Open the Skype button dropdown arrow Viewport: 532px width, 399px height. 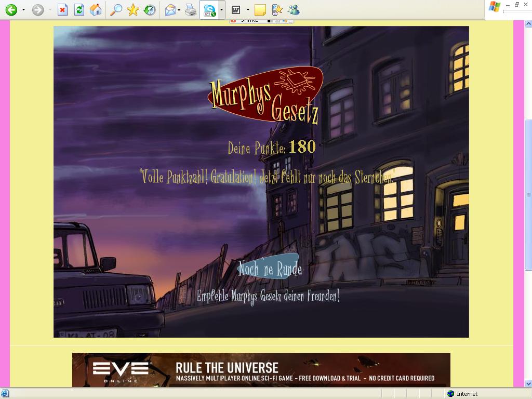221,10
